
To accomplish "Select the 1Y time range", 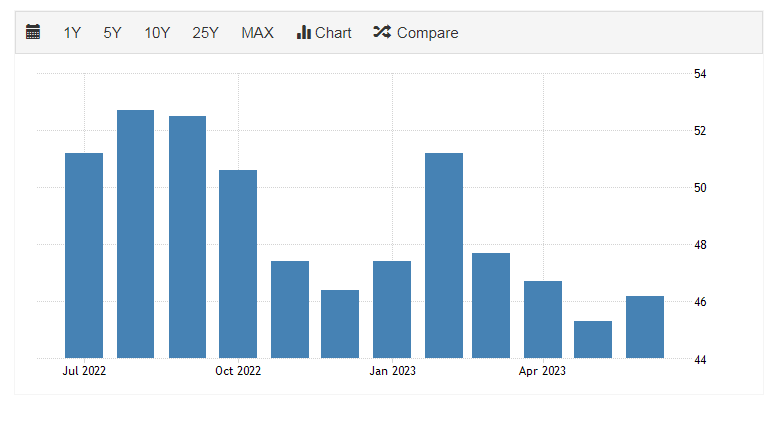I will 72,32.
